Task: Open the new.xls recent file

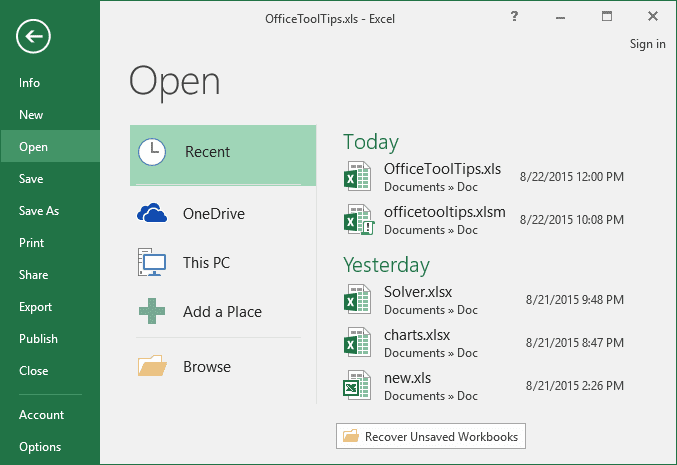Action: [484, 386]
